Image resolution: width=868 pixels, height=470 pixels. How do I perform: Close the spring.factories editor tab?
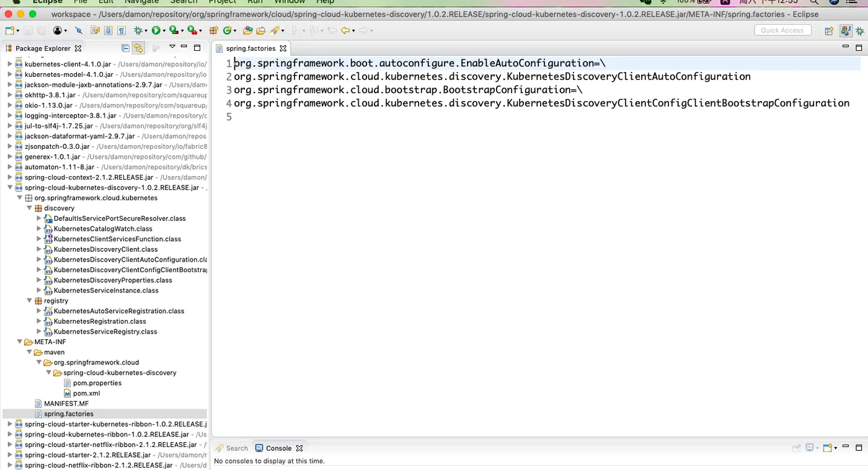tap(283, 48)
